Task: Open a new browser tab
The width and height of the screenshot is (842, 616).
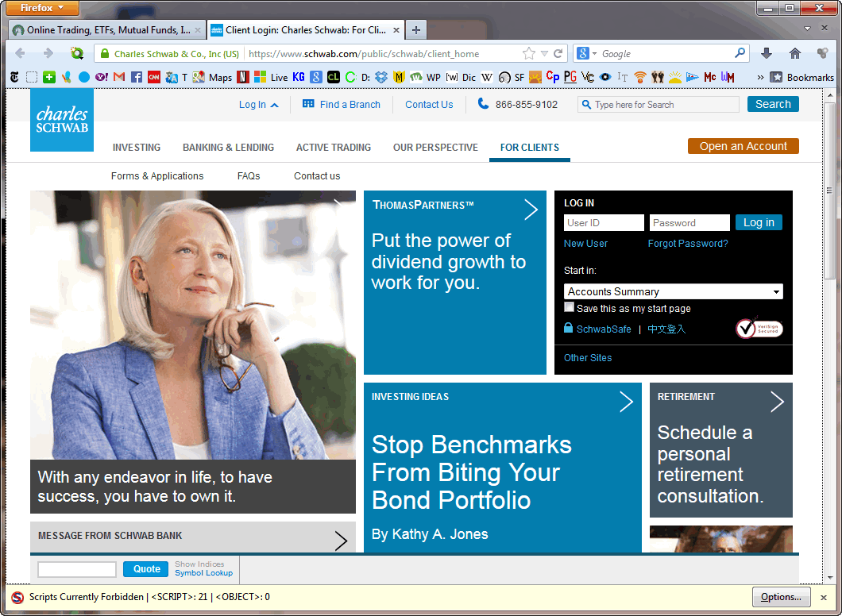Action: point(415,30)
